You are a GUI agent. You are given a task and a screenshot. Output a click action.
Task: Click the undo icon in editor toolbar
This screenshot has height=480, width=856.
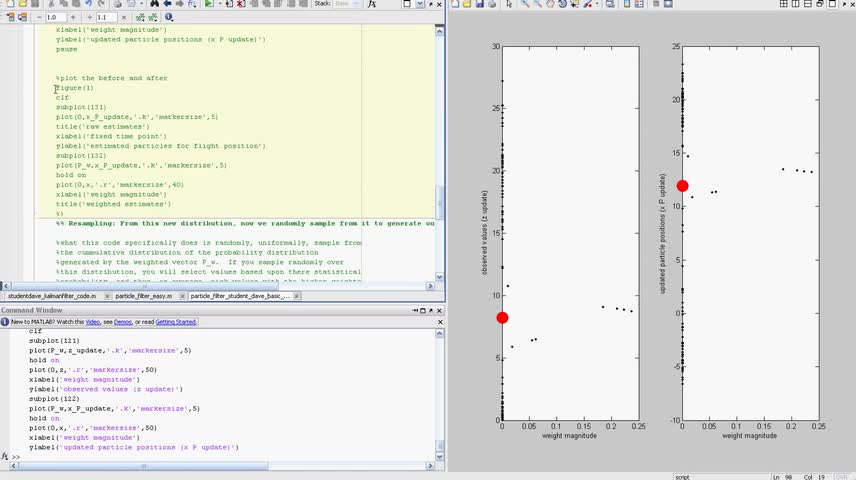88,4
